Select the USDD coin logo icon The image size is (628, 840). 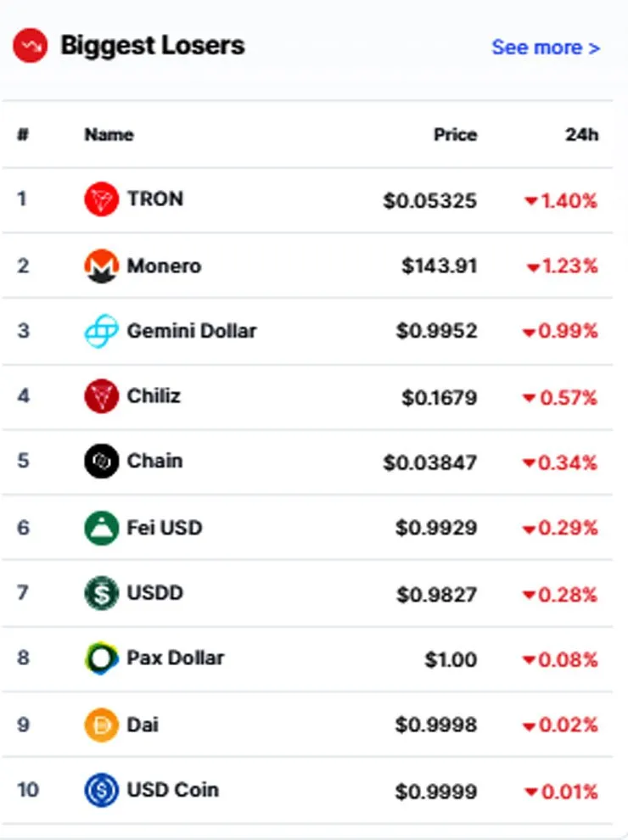(x=101, y=593)
